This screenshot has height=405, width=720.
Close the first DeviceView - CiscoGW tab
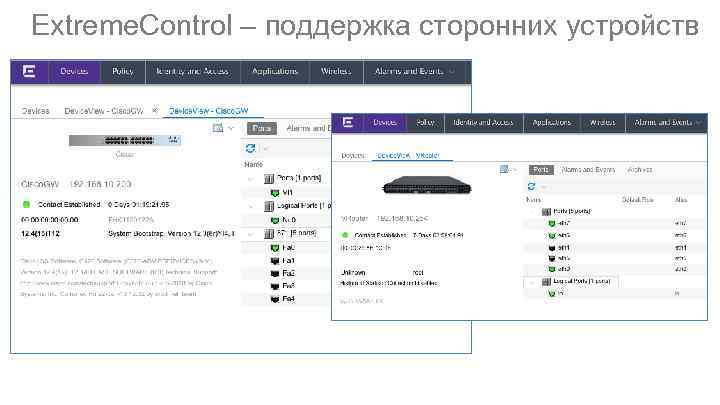click(x=155, y=111)
